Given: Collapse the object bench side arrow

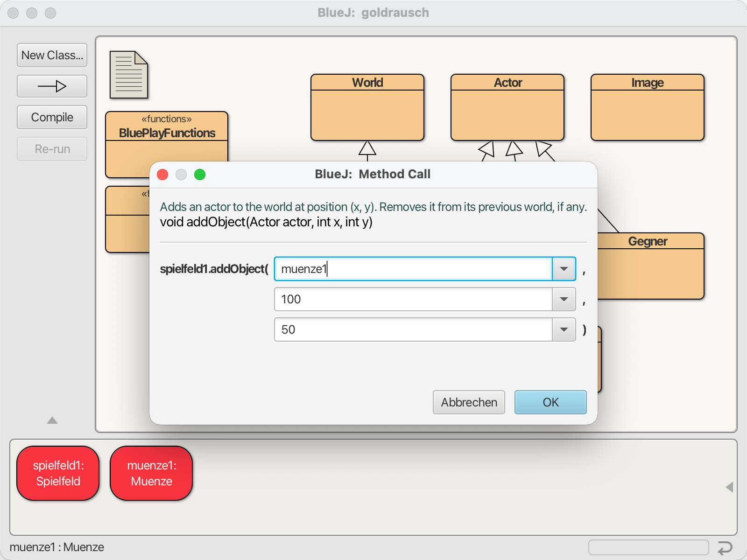Looking at the screenshot, I should (x=729, y=487).
